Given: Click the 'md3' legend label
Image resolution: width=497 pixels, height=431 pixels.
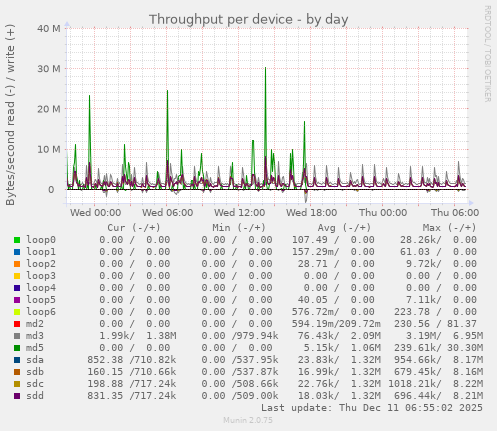Looking at the screenshot, I should point(35,336).
